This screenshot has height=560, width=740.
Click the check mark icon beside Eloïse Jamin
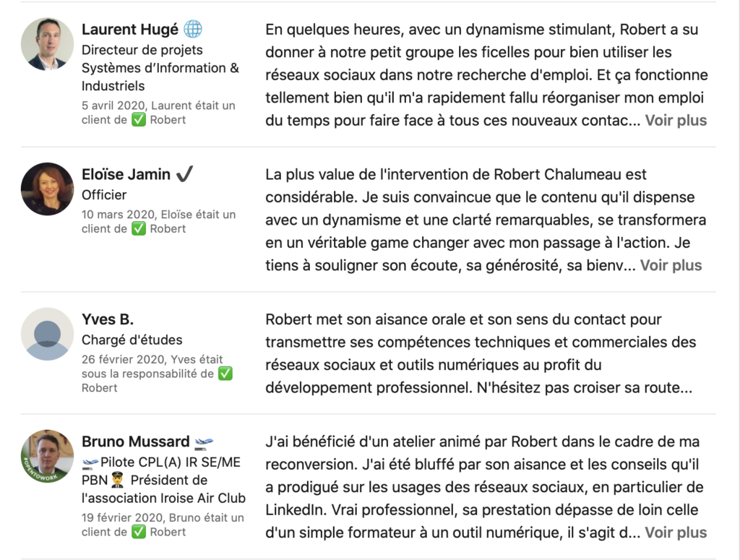coord(185,174)
